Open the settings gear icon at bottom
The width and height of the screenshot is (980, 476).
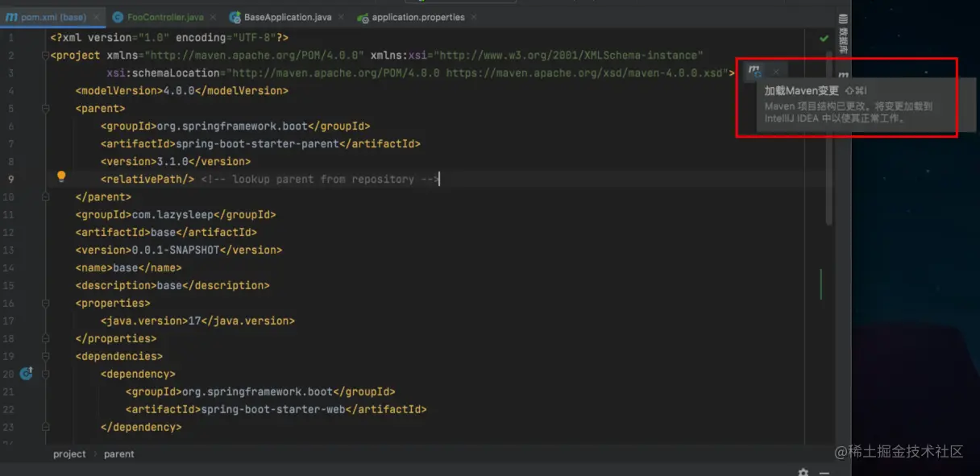coord(803,472)
